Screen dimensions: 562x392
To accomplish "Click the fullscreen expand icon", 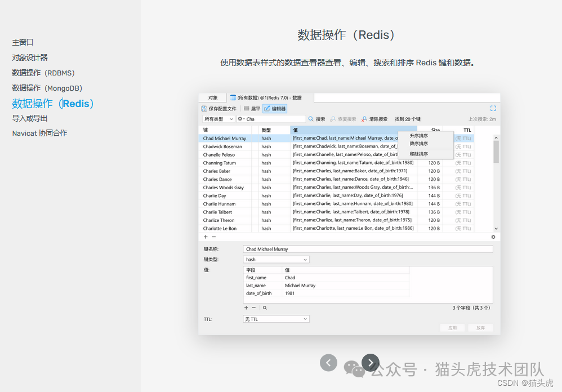I will point(493,108).
